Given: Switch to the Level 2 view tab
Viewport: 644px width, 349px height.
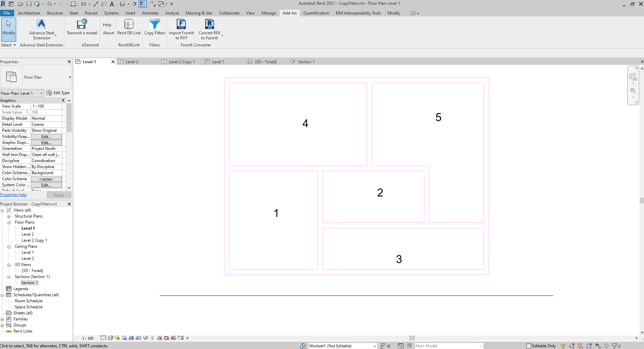Looking at the screenshot, I should 132,62.
